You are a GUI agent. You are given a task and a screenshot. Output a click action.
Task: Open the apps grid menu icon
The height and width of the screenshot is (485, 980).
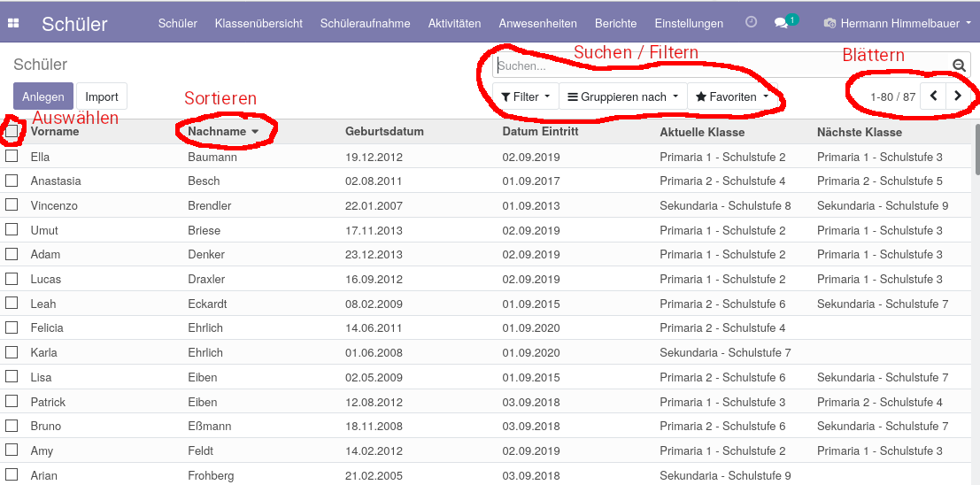click(x=13, y=24)
